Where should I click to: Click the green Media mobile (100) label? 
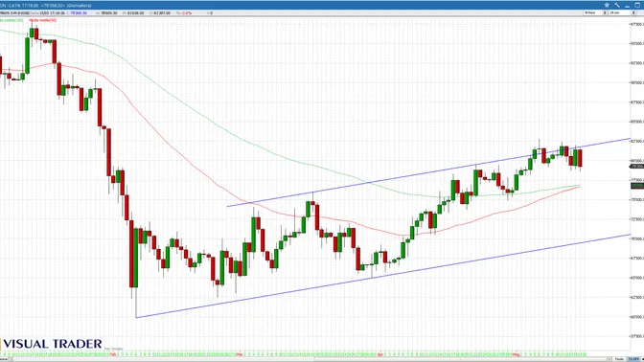pos(11,20)
